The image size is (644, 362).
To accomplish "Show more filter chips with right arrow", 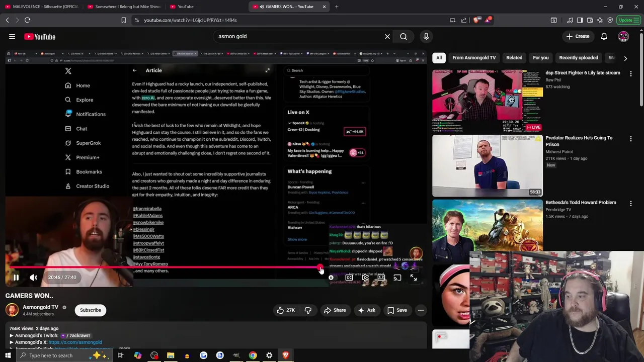I will pyautogui.click(x=625, y=58).
